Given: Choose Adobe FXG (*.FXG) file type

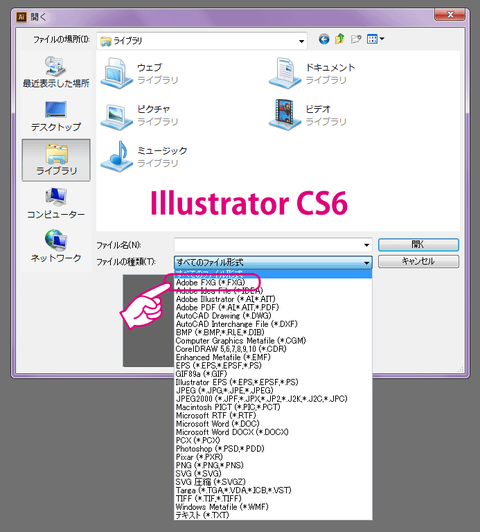Looking at the screenshot, I should (x=273, y=282).
